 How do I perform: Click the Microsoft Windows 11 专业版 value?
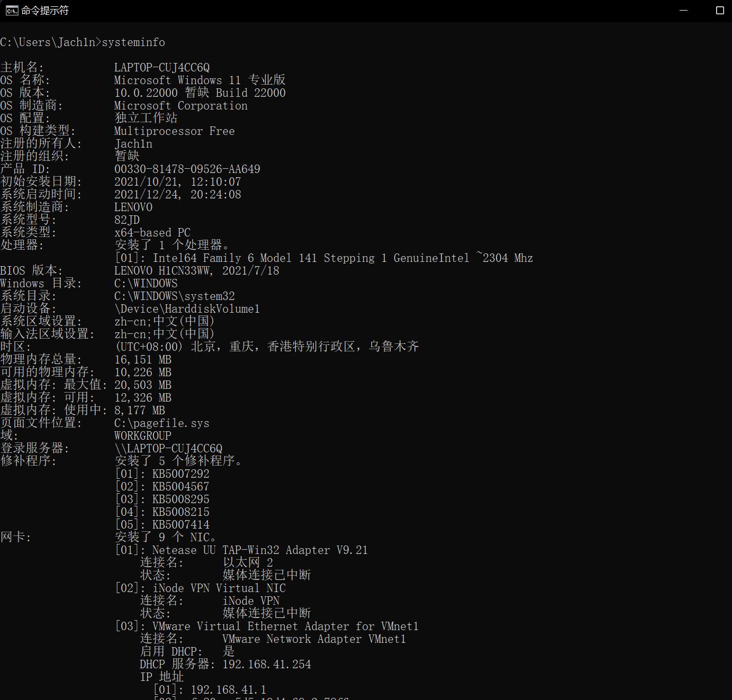click(x=200, y=80)
